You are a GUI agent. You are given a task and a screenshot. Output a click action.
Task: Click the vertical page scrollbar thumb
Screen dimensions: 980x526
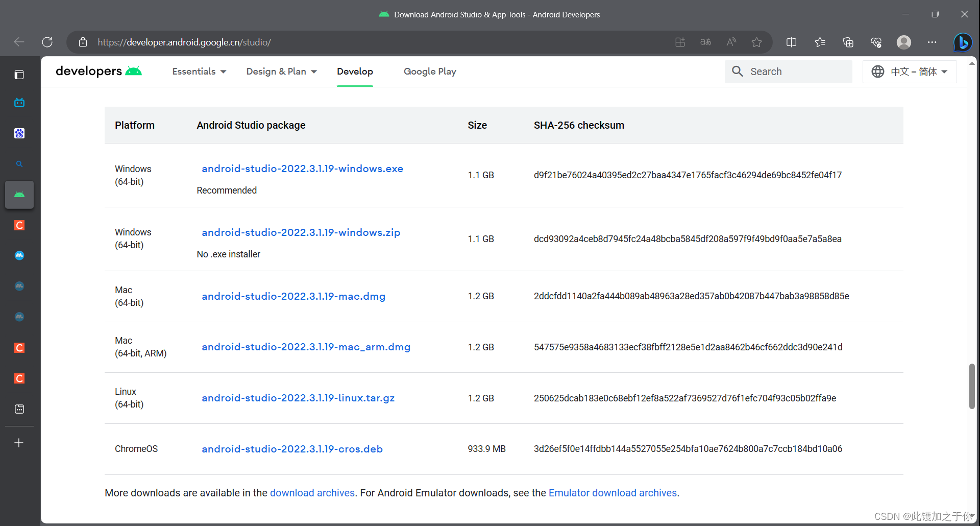point(972,386)
